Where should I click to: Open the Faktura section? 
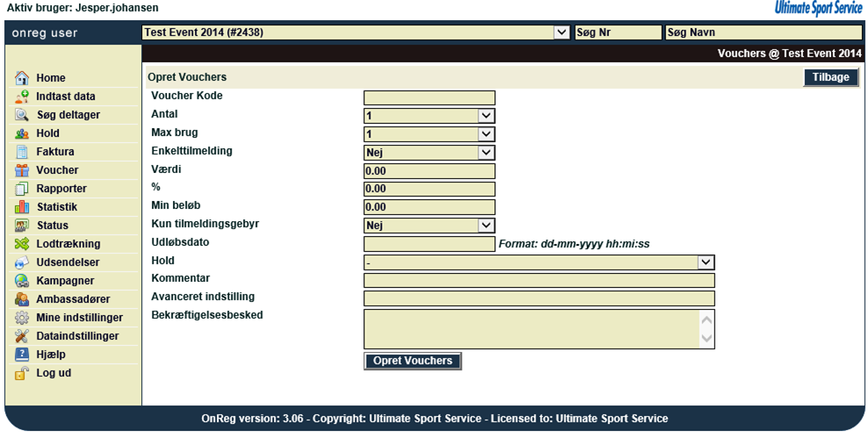55,152
